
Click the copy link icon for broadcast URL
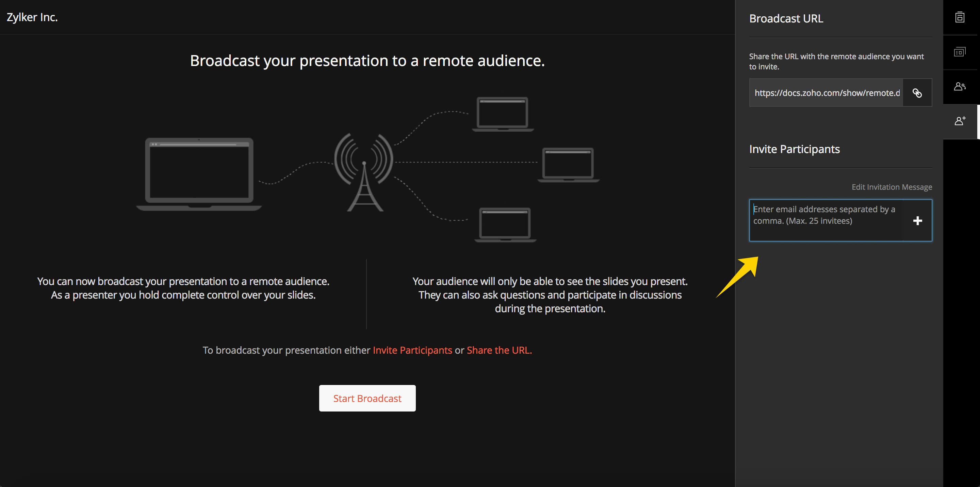coord(917,93)
